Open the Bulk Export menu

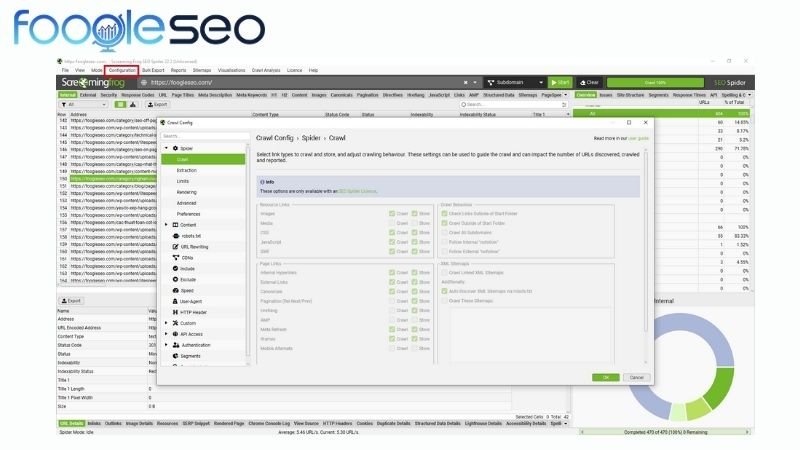[153, 70]
